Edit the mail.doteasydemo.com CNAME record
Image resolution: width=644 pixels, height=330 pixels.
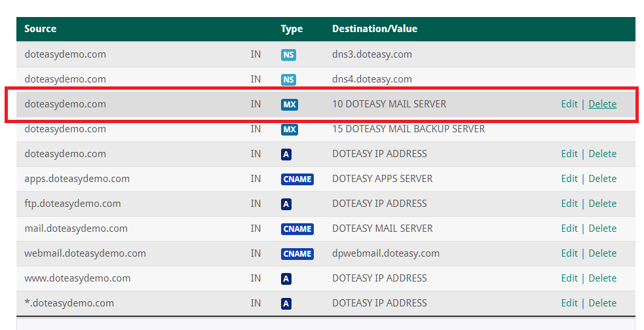click(x=569, y=229)
